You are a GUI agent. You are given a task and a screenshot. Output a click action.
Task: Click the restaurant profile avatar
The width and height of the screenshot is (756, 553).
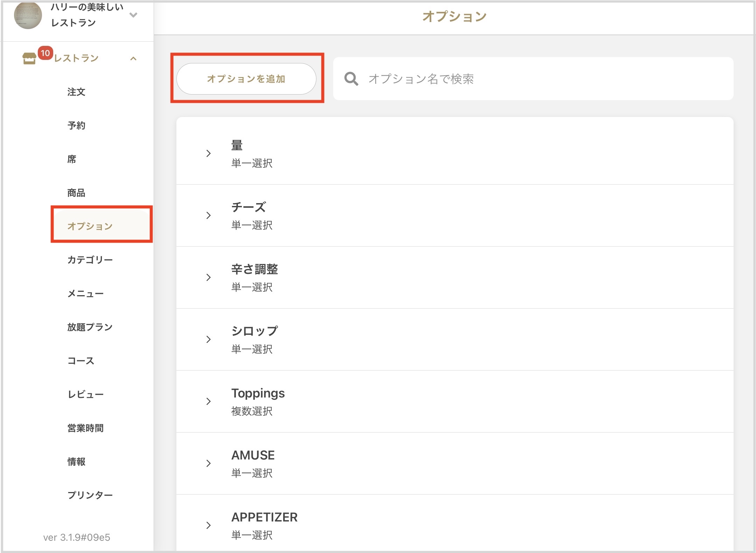coord(28,15)
